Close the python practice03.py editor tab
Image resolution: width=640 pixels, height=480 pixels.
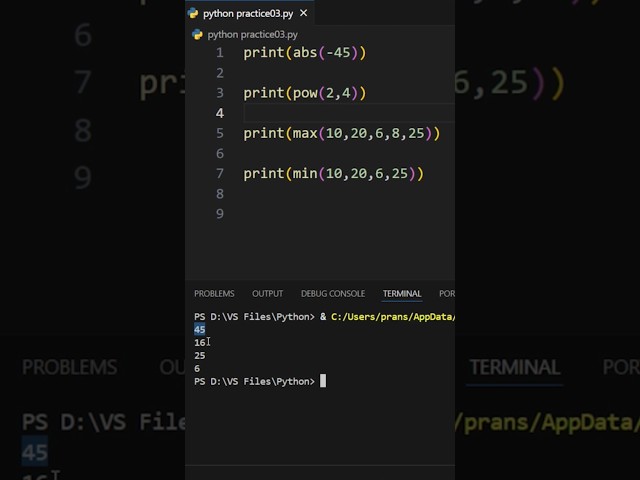(x=303, y=13)
